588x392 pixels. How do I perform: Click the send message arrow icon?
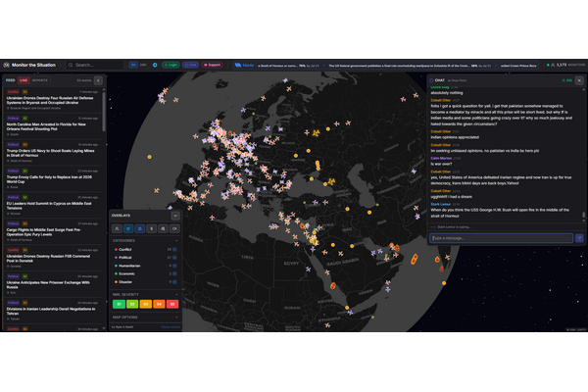pyautogui.click(x=580, y=238)
